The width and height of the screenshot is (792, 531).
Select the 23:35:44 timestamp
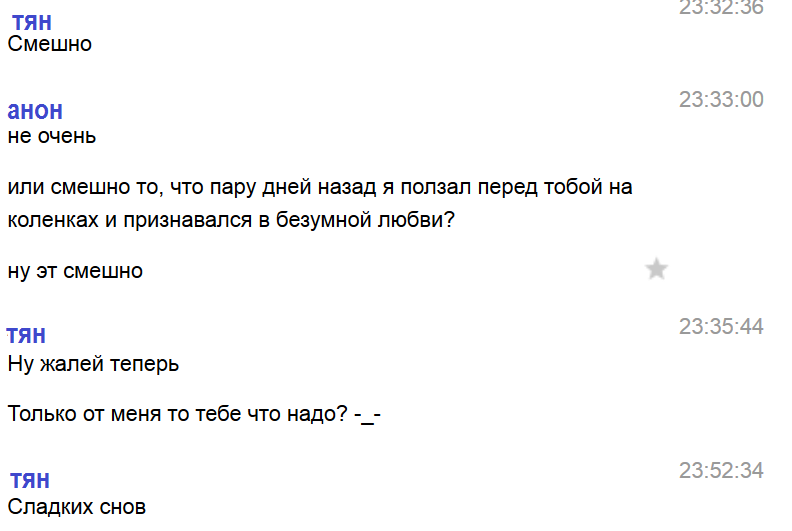721,326
